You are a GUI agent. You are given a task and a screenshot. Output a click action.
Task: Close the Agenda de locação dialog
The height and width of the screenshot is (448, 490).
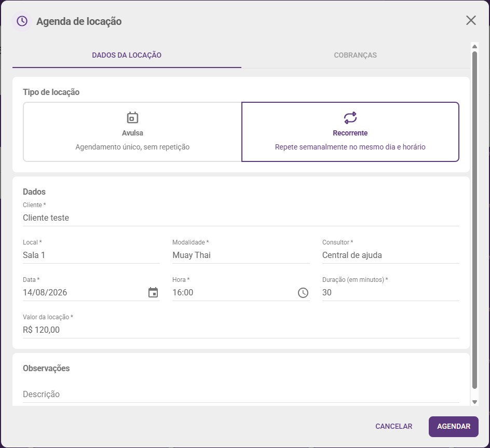coord(471,20)
